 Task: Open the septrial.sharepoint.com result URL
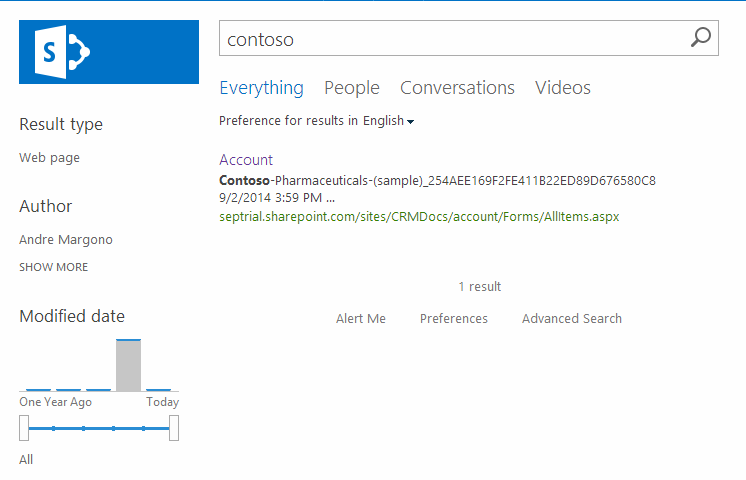[x=419, y=216]
